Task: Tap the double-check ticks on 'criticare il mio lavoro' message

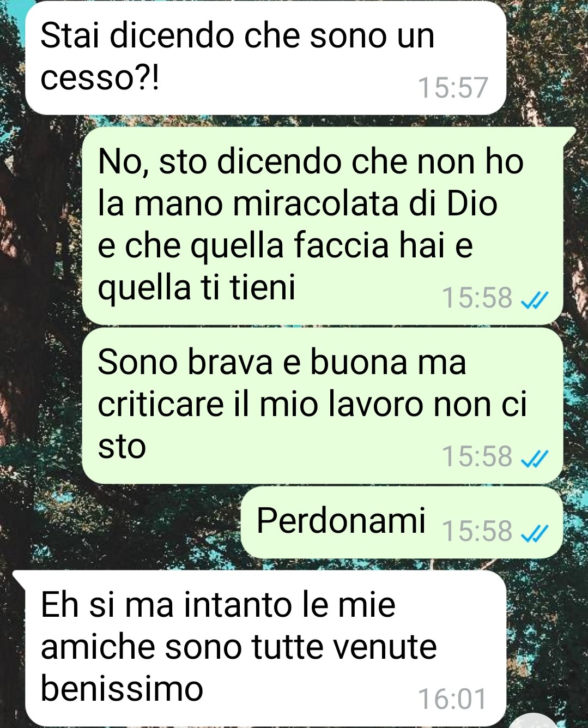Action: pos(535,460)
